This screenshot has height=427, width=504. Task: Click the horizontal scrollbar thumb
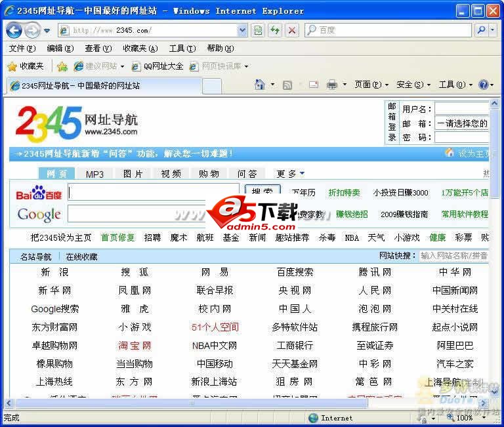(191, 403)
